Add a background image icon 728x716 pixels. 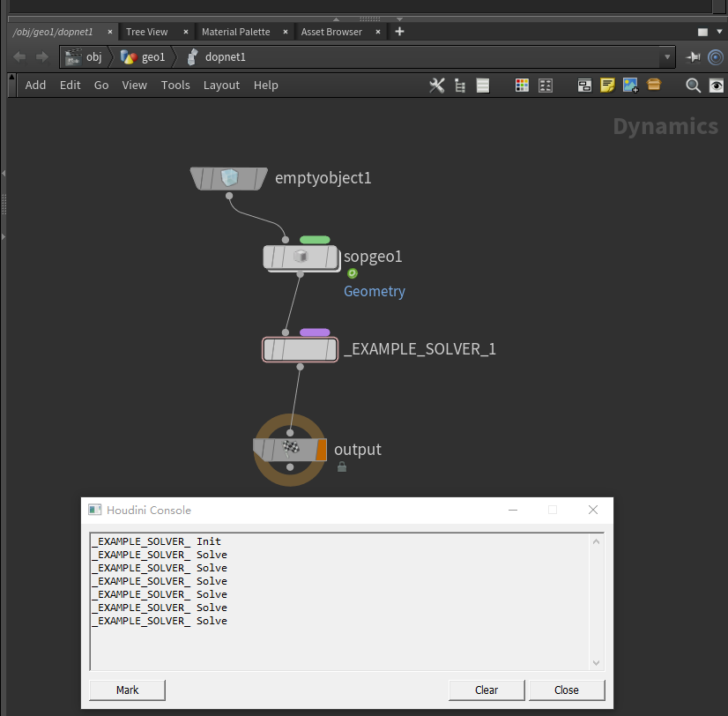click(x=630, y=85)
